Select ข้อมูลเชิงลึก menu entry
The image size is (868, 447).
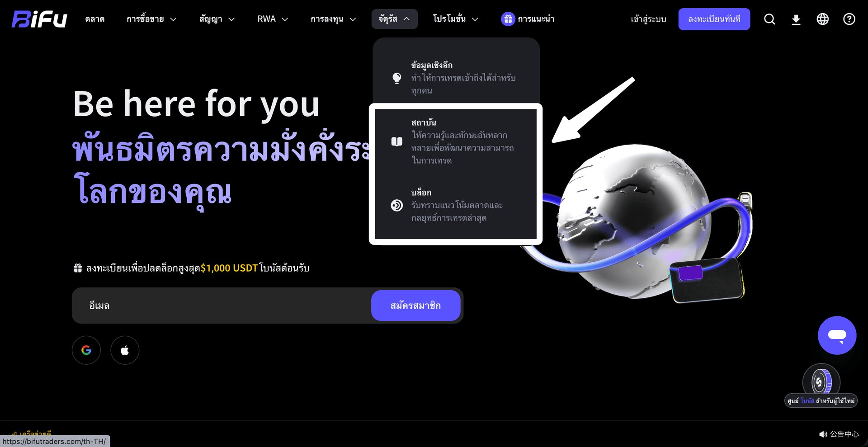456,78
